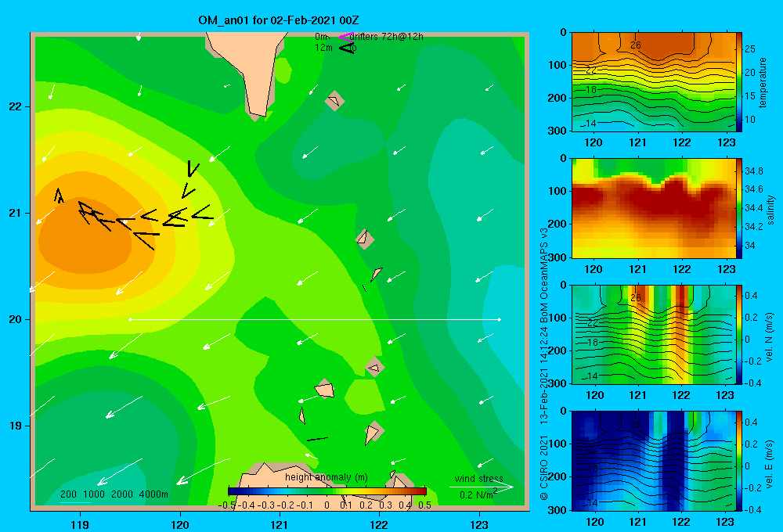This screenshot has height=532, width=783.
Task: Click the vertical "© CSIRO 2021" copyright text
Action: click(x=544, y=468)
